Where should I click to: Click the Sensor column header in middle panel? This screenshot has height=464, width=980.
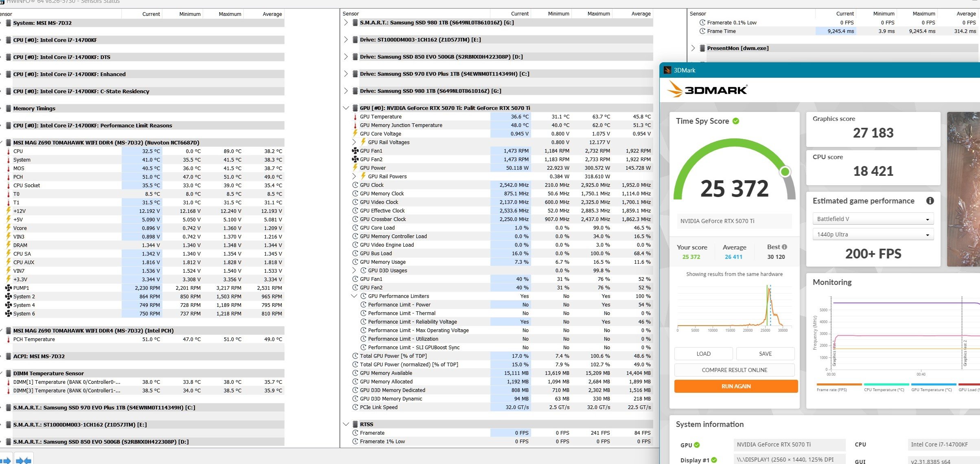point(351,13)
